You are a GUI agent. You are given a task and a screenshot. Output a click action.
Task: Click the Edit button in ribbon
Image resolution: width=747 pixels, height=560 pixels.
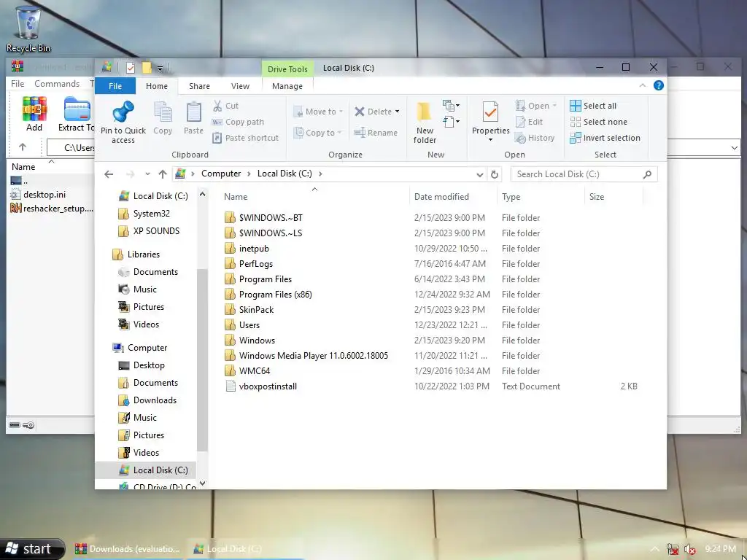pos(529,122)
